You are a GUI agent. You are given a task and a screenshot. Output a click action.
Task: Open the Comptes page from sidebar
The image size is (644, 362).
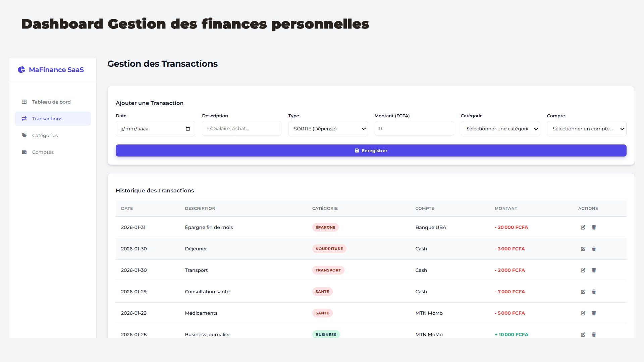coord(43,152)
